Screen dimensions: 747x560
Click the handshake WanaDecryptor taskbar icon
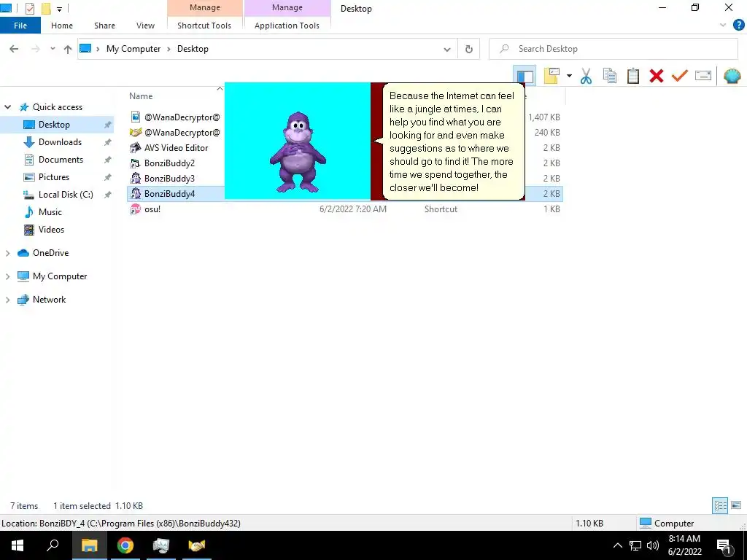click(196, 545)
